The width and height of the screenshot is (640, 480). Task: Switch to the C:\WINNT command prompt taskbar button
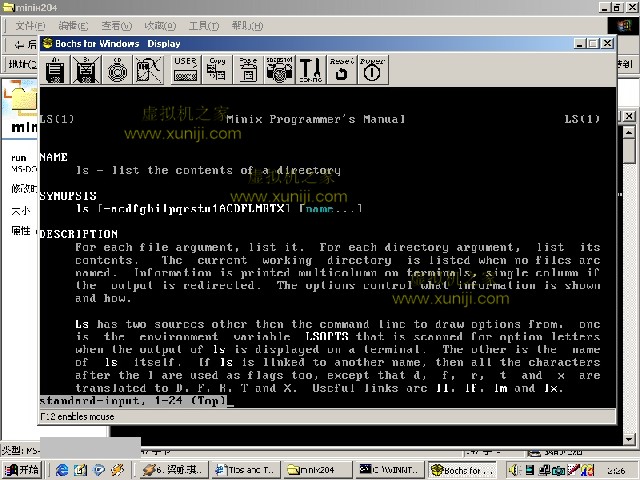tap(390, 470)
